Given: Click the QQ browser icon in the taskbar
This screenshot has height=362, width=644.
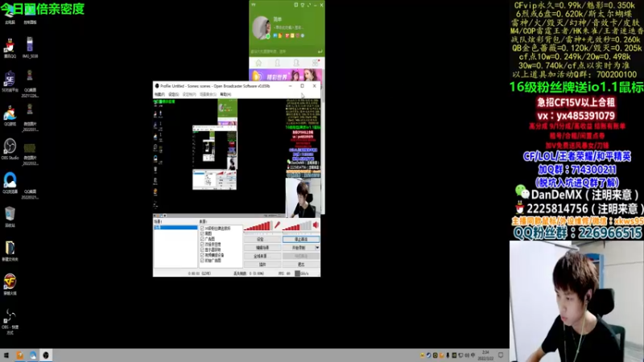Looking at the screenshot, I should [33, 356].
